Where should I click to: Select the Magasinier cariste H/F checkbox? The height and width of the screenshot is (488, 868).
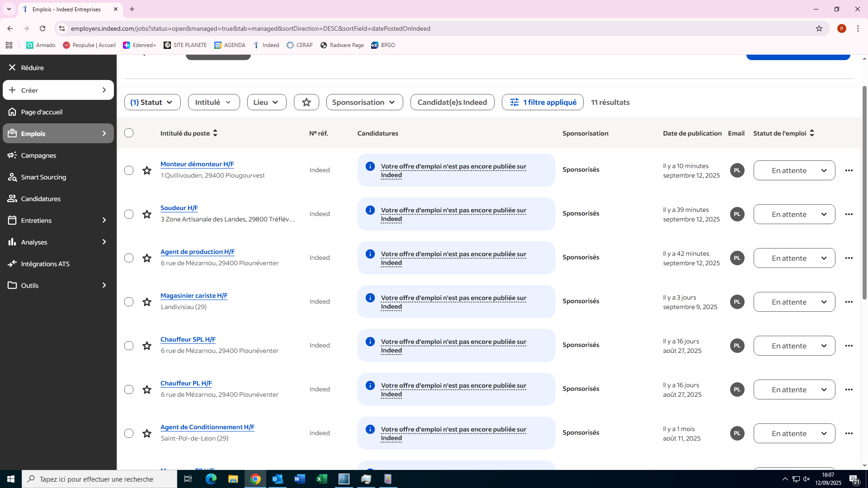point(129,302)
